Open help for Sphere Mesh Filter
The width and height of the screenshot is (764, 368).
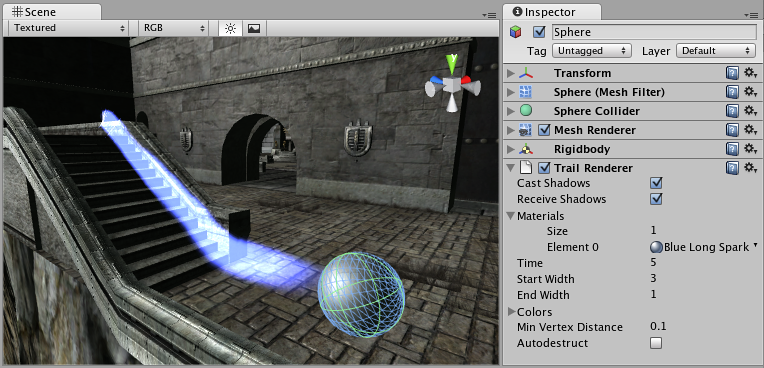[x=732, y=92]
